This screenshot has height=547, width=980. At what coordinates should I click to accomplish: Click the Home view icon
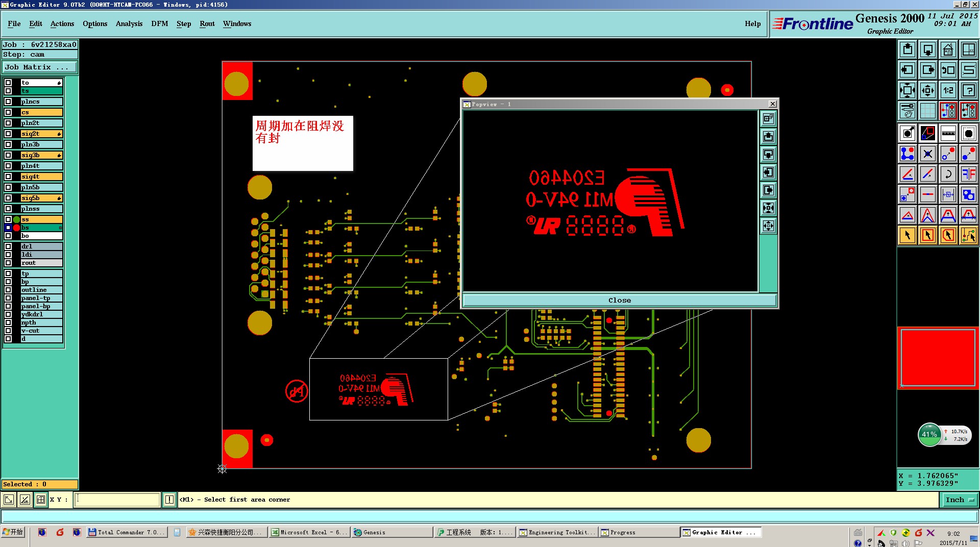948,49
